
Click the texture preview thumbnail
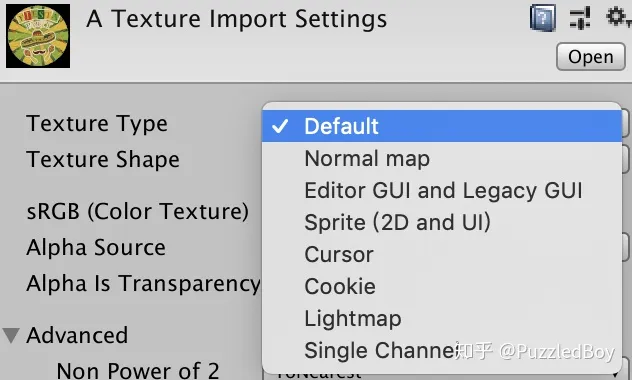tap(38, 36)
